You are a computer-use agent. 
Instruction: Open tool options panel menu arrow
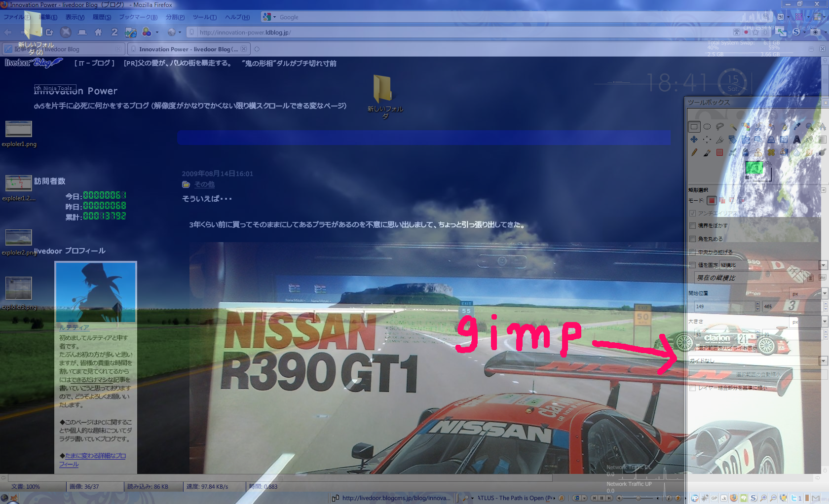click(824, 190)
